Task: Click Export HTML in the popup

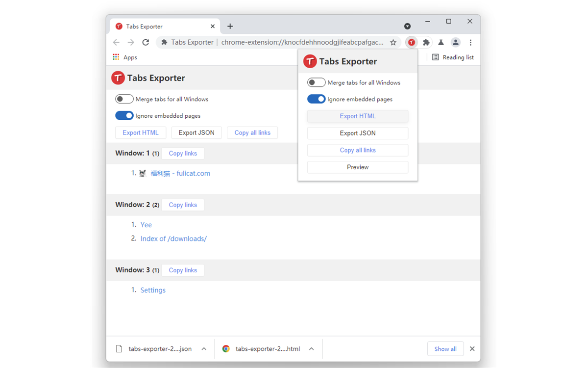Action: coord(358,116)
